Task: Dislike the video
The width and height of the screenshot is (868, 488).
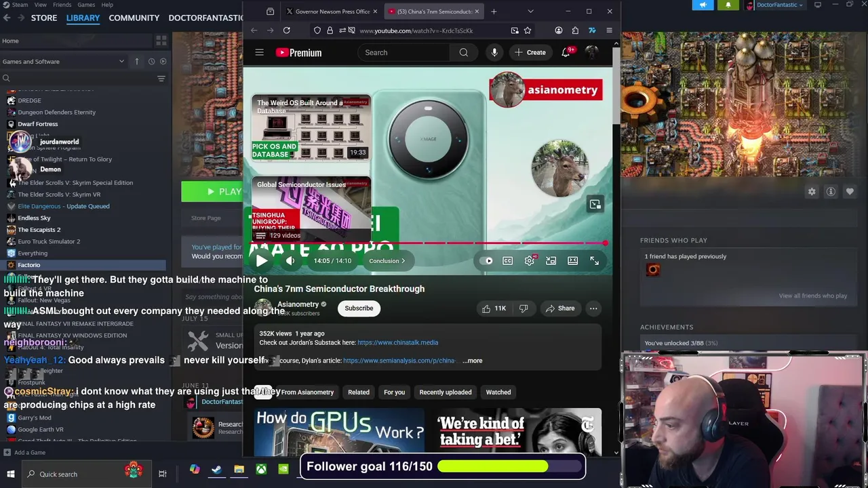Action: 524,308
